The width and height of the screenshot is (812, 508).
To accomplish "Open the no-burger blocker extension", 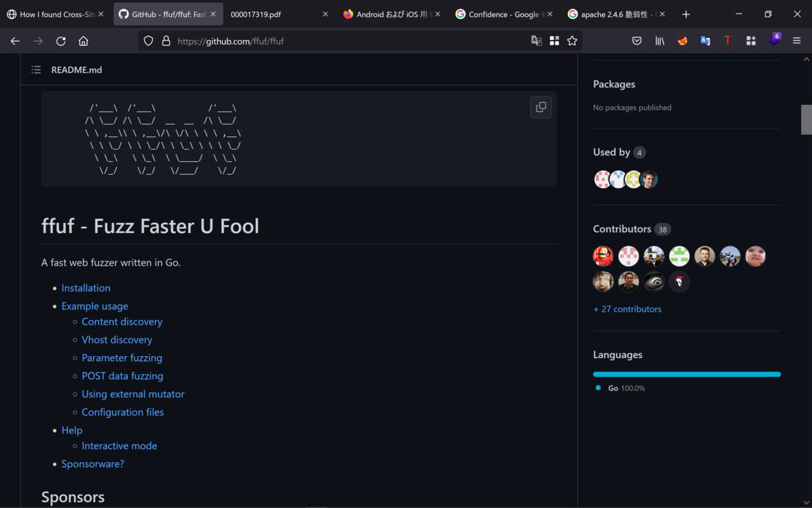I will click(683, 41).
